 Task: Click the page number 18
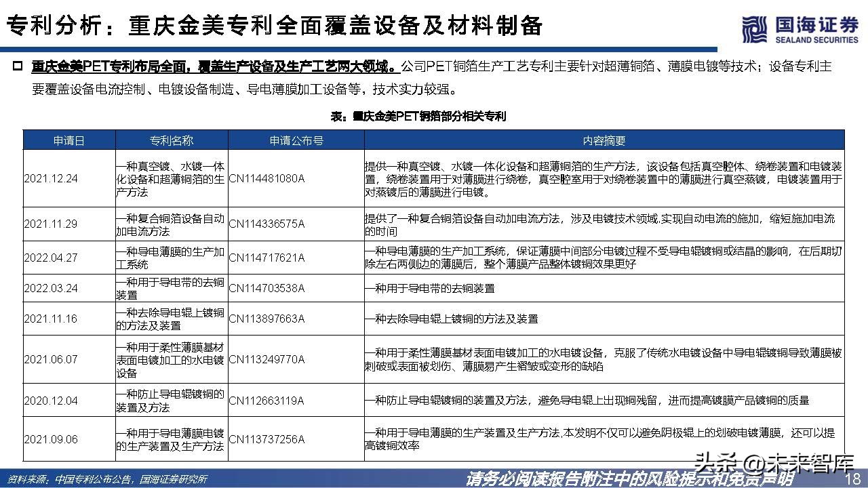point(853,479)
